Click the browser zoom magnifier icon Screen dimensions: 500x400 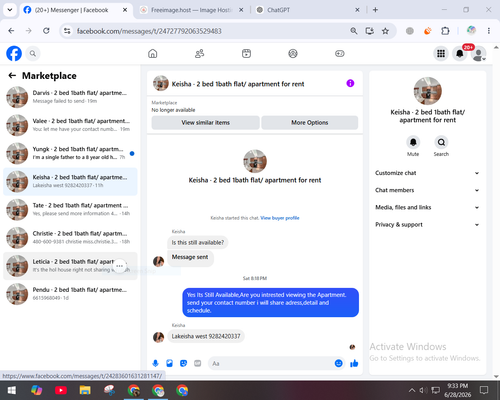click(354, 31)
